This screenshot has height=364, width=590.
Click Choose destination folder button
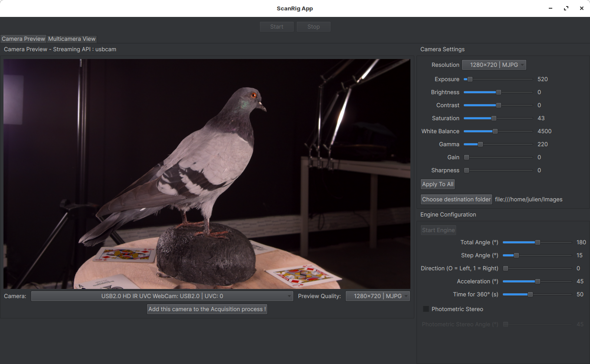click(456, 199)
